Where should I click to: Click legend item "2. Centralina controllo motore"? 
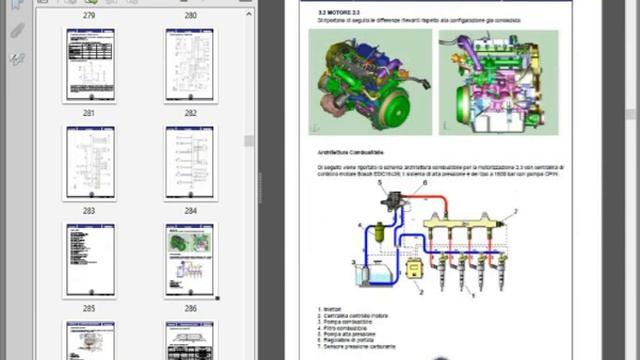pos(353,316)
